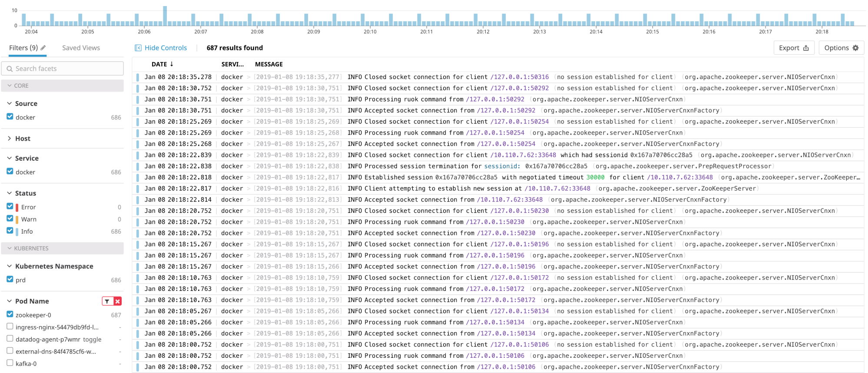Click the yellow Warn status color marker
This screenshot has height=373, width=868.
click(x=17, y=220)
